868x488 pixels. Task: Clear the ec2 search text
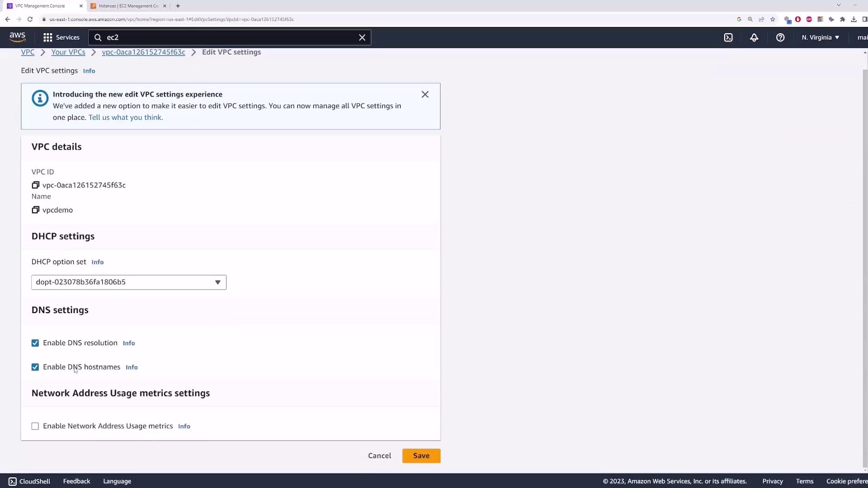[362, 38]
